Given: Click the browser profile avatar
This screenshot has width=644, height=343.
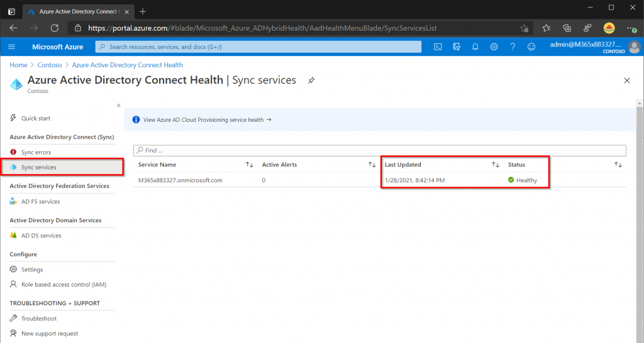Looking at the screenshot, I should 609,28.
